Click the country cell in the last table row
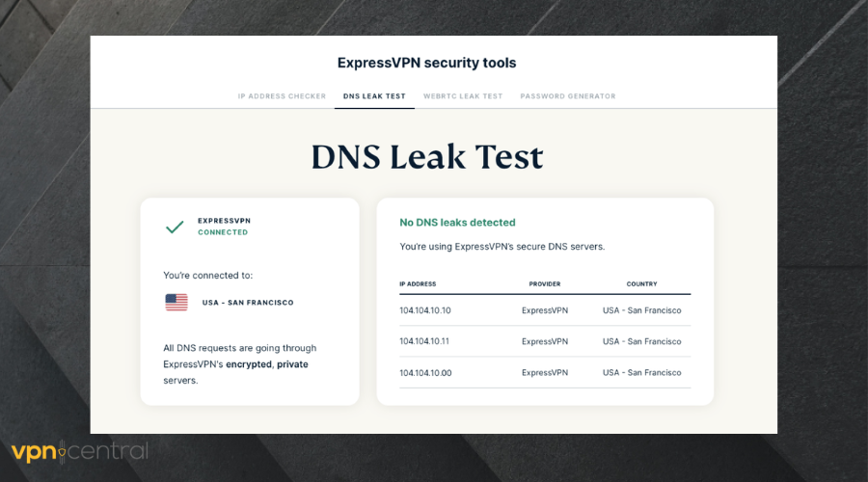Image resolution: width=868 pixels, height=482 pixels. tap(641, 372)
